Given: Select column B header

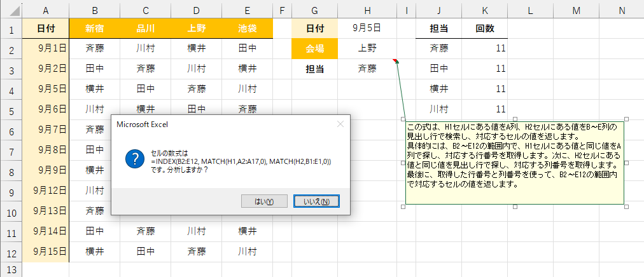Looking at the screenshot, I should (x=94, y=11).
